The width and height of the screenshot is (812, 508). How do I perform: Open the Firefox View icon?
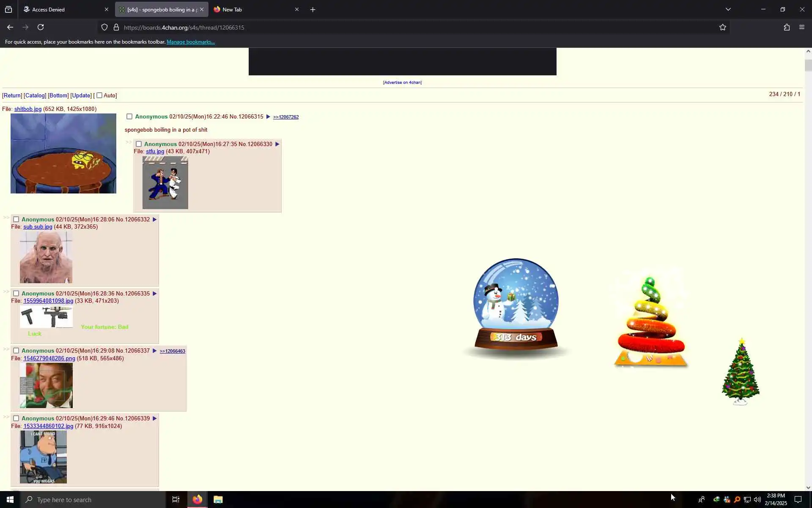[8, 9]
